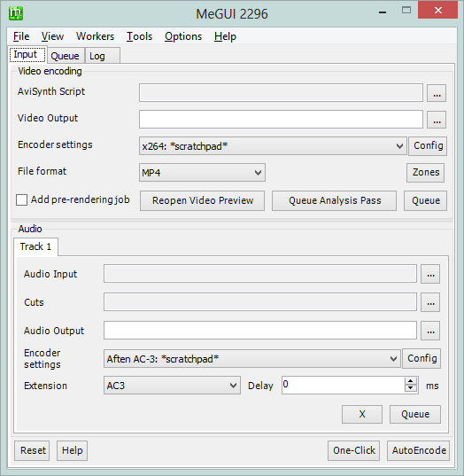Click the Delay value field
The height and width of the screenshot is (476, 464).
[x=343, y=386]
